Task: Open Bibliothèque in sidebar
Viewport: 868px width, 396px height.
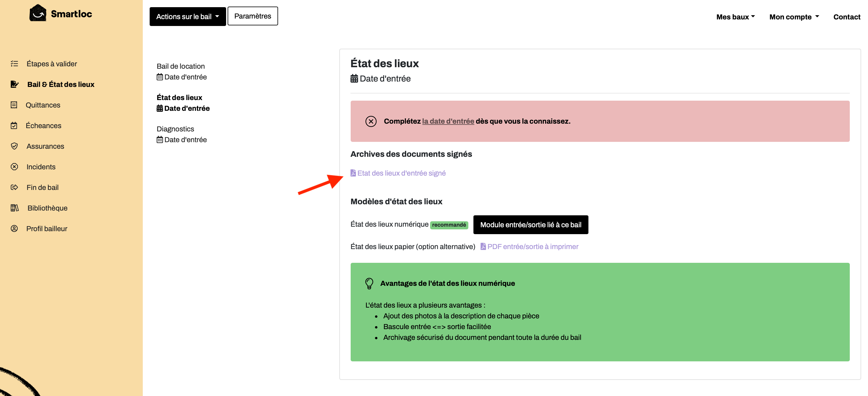Action: [x=47, y=208]
